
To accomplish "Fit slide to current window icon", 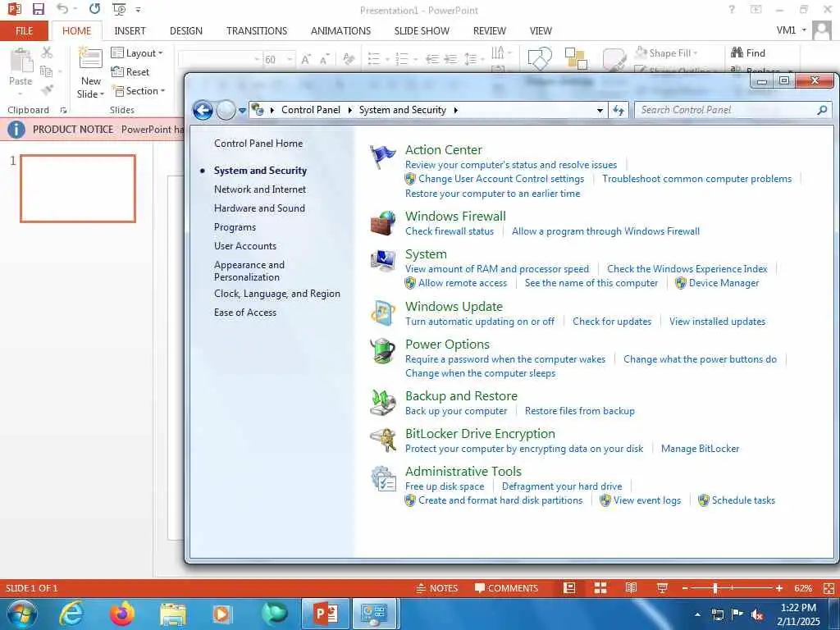I will [829, 588].
